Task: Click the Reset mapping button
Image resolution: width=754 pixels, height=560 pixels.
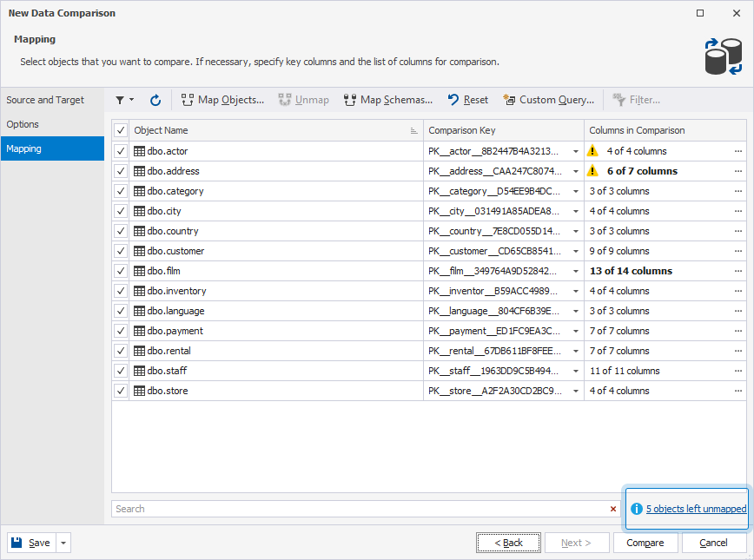Action: [x=467, y=100]
